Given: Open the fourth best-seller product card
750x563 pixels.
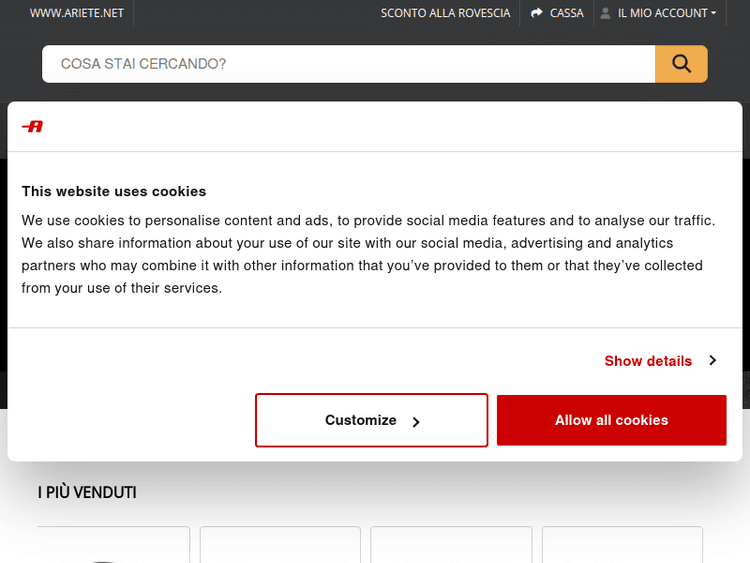Looking at the screenshot, I should pyautogui.click(x=622, y=544).
